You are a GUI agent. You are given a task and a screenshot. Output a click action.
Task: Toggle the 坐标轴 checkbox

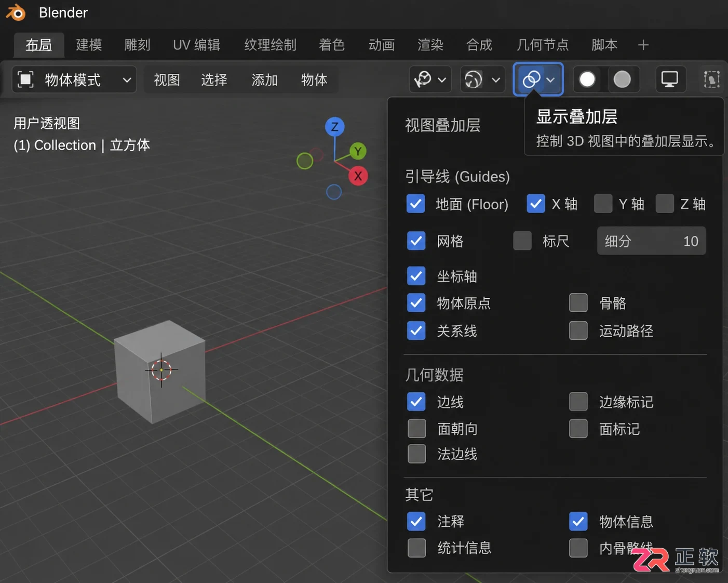tap(416, 276)
